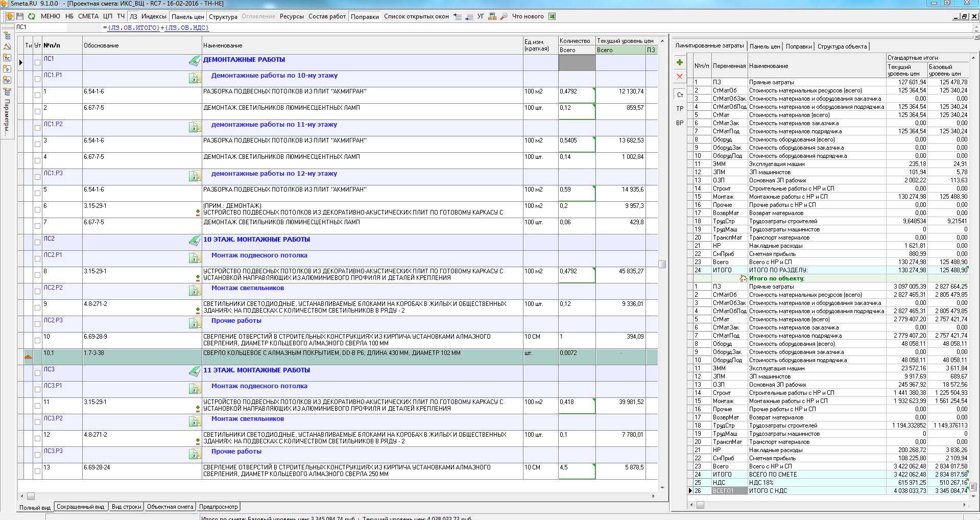The image size is (980, 520).
Task: Switch to Структура объекта tab
Action: (842, 46)
